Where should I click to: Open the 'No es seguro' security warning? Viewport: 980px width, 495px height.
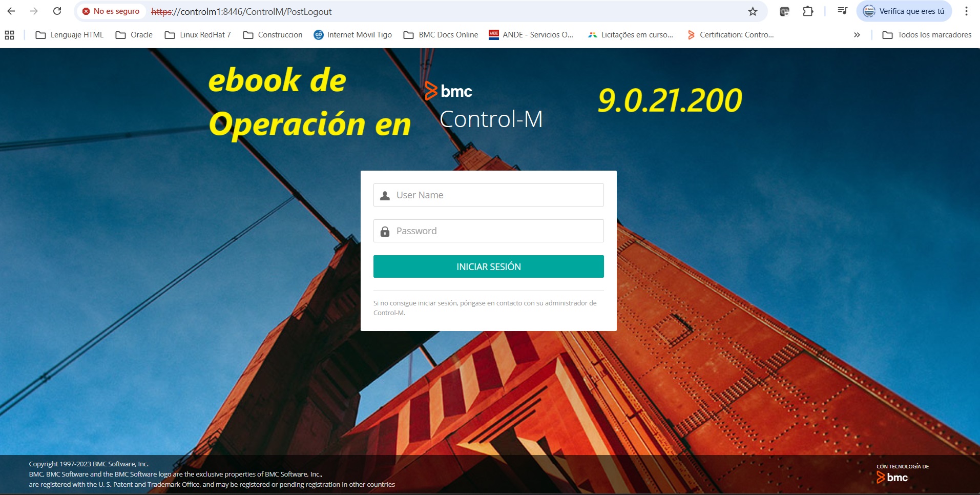(111, 11)
